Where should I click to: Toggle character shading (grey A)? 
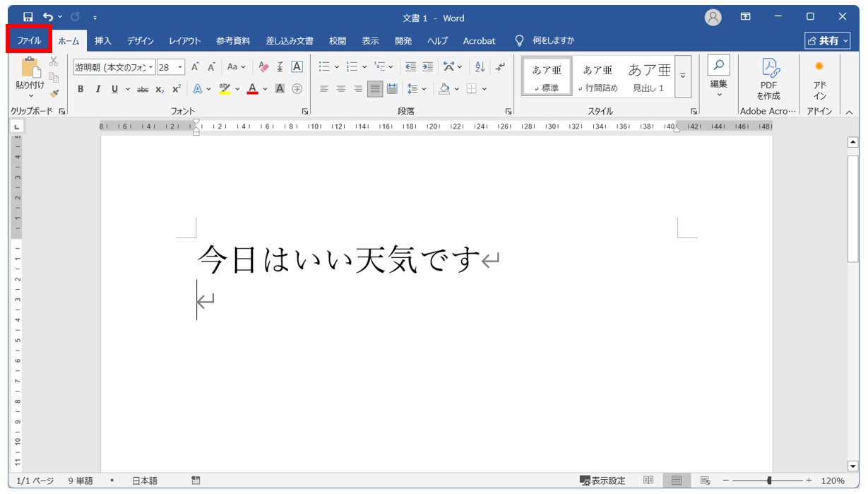click(280, 89)
